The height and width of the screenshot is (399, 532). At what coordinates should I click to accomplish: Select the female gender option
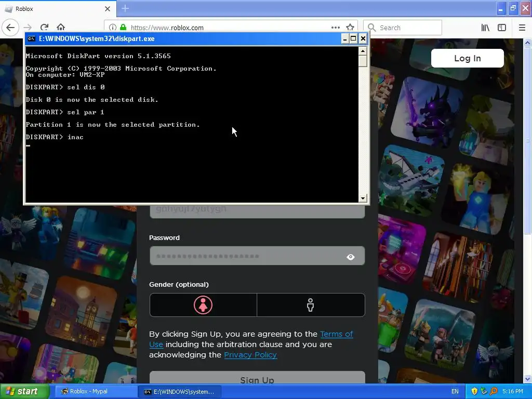point(203,305)
